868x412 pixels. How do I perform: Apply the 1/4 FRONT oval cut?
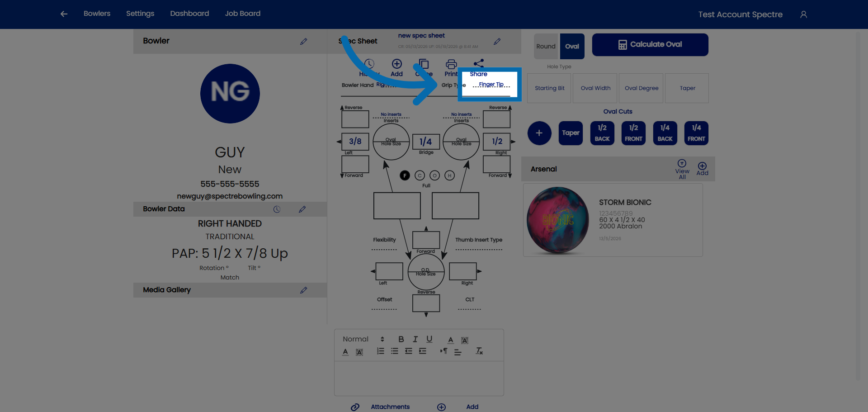point(696,133)
